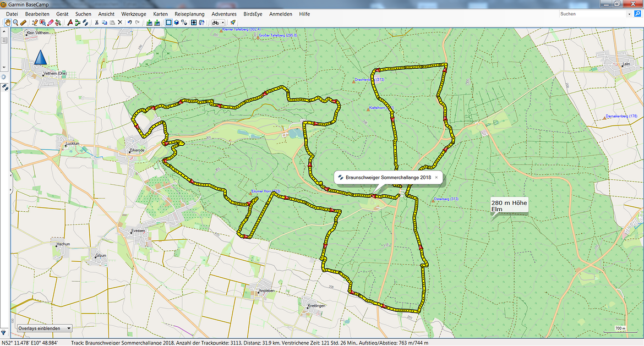Open the BirdsEye menu
The width and height of the screenshot is (644, 346).
point(253,14)
